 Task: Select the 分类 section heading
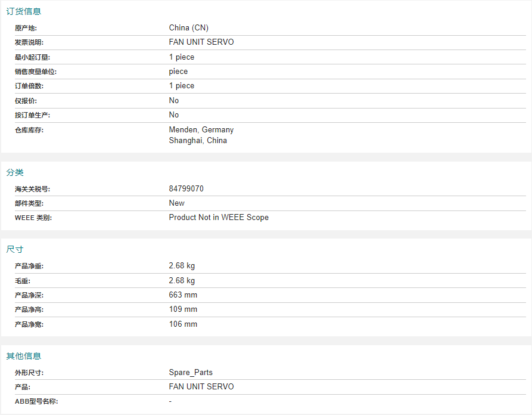click(x=14, y=172)
